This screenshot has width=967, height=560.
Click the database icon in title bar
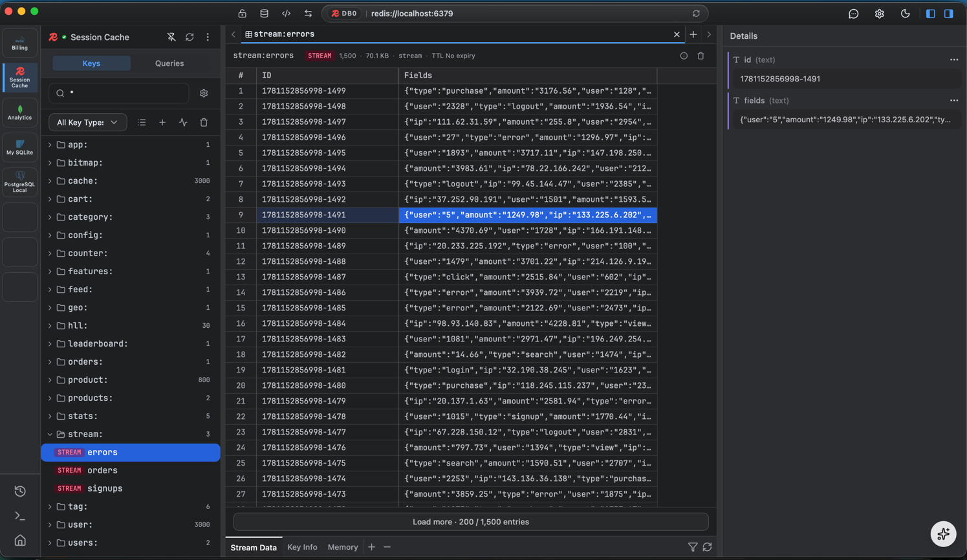pos(265,14)
